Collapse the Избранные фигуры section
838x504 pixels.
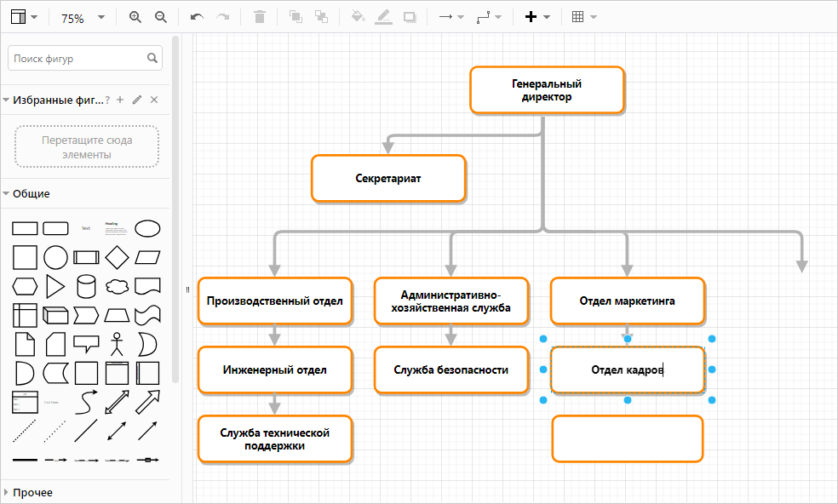click(7, 100)
